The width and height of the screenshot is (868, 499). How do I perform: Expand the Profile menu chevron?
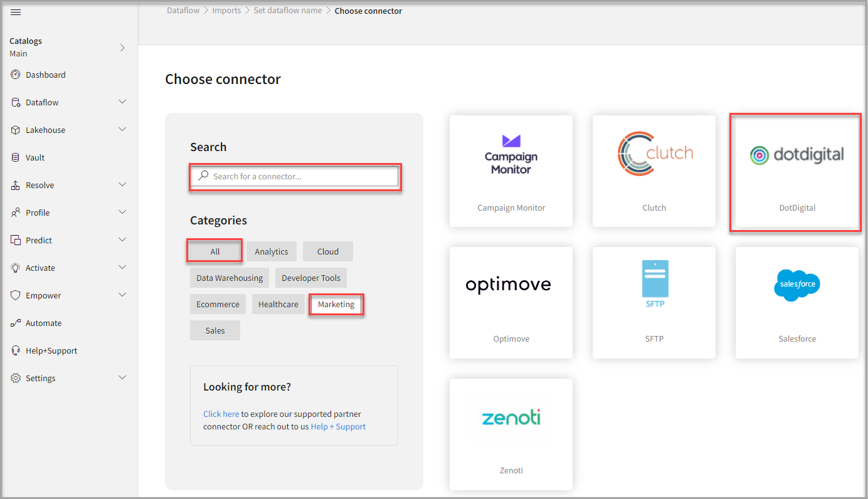[122, 212]
